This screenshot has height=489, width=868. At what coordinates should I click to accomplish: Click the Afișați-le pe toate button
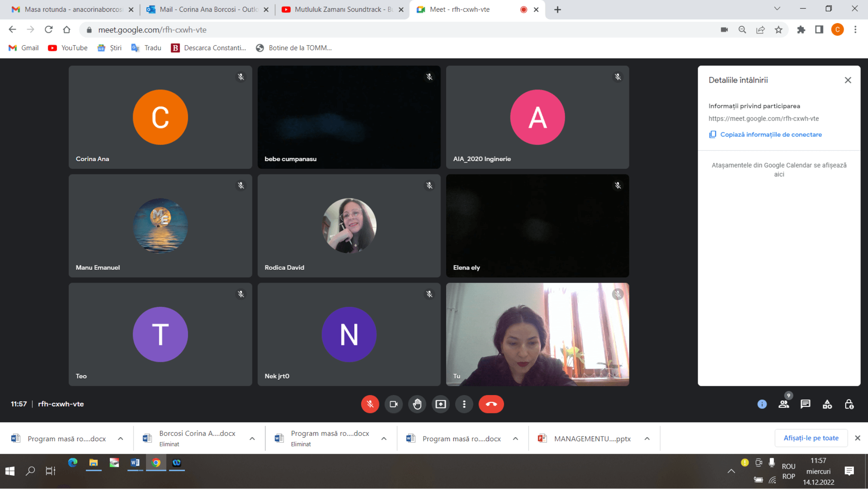click(x=811, y=438)
